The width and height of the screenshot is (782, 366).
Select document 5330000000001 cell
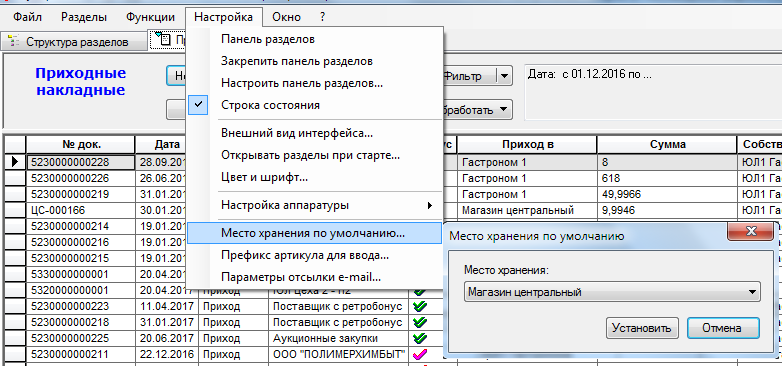click(81, 274)
